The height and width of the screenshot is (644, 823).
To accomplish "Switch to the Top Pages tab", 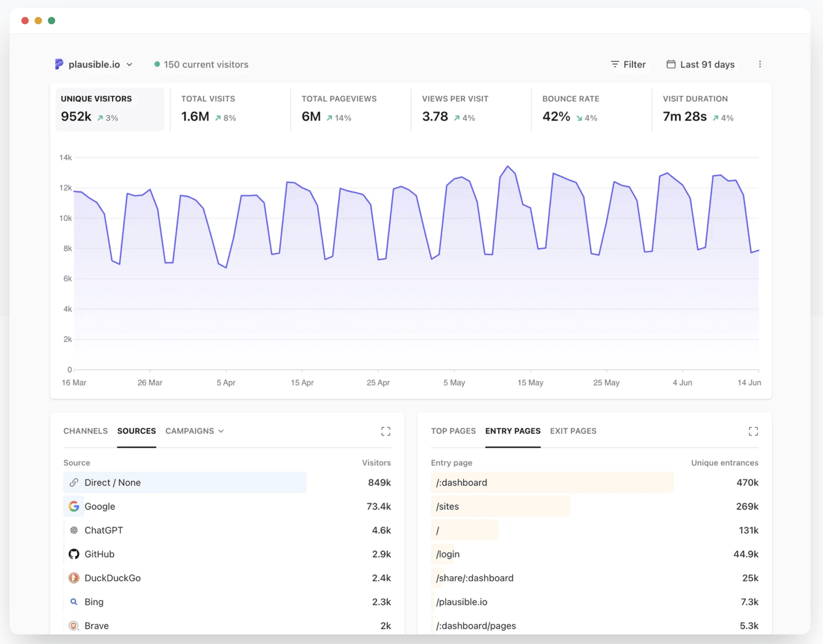I will click(453, 431).
